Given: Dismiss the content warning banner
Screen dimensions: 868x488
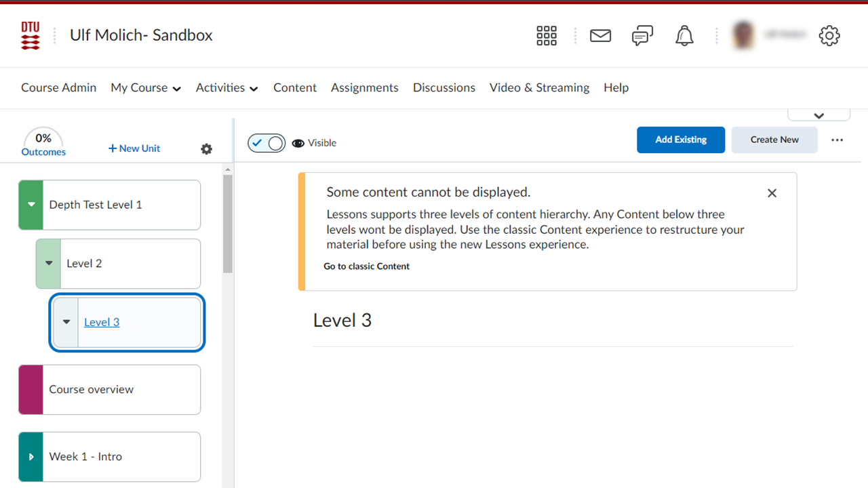Looking at the screenshot, I should [772, 193].
